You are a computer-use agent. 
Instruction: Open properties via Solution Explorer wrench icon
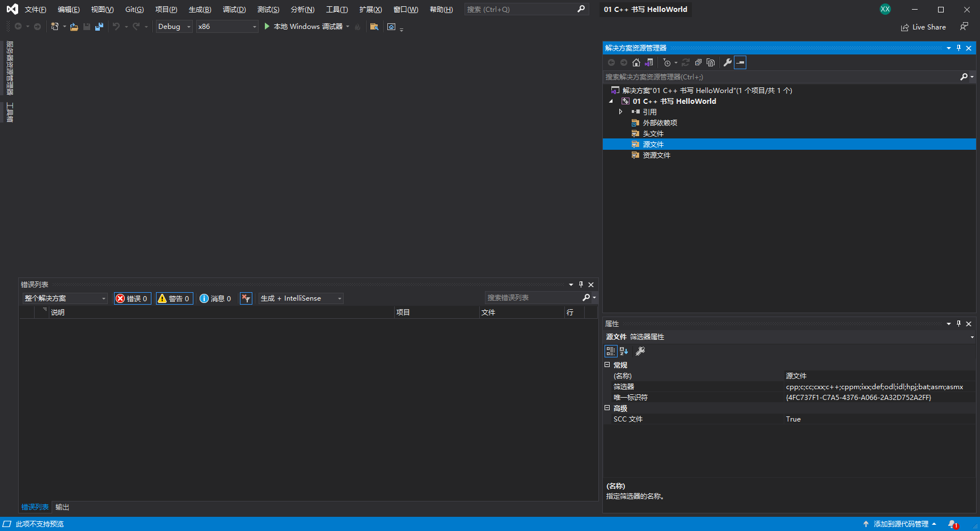(x=728, y=62)
